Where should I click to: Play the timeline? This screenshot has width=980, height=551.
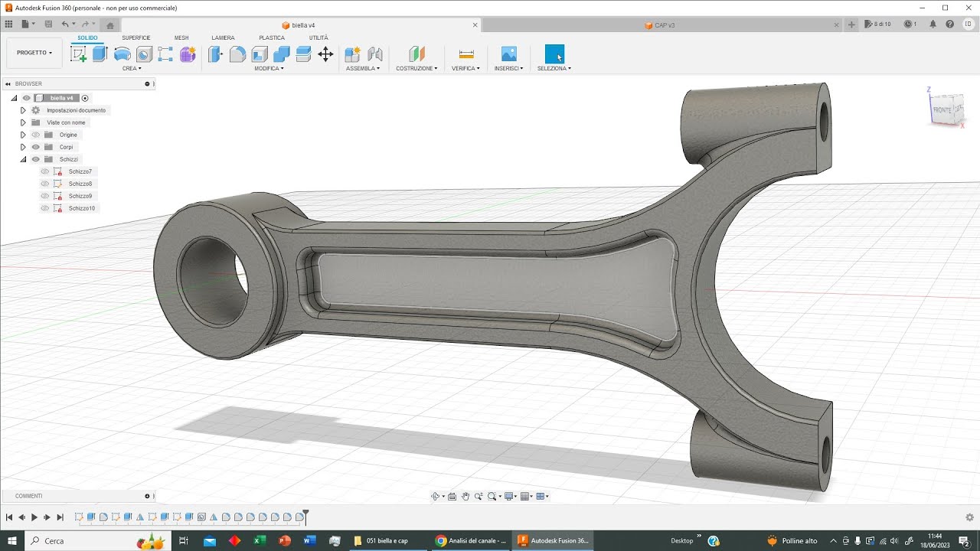pos(34,517)
